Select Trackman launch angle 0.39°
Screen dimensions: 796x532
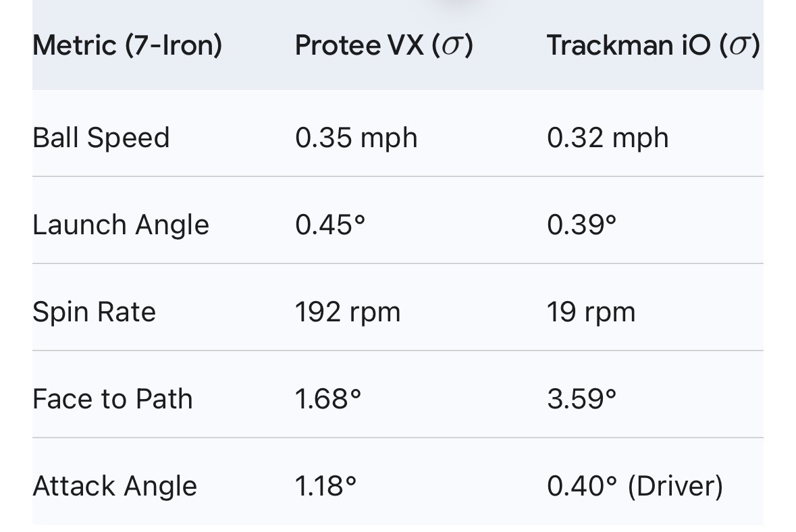click(582, 225)
